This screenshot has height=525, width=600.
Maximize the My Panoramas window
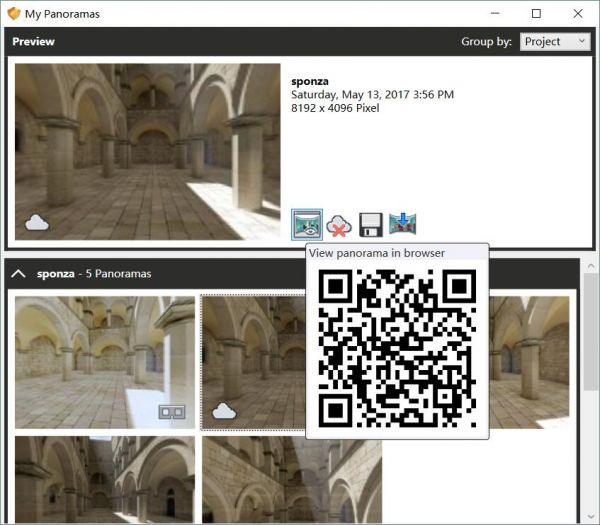coord(536,14)
